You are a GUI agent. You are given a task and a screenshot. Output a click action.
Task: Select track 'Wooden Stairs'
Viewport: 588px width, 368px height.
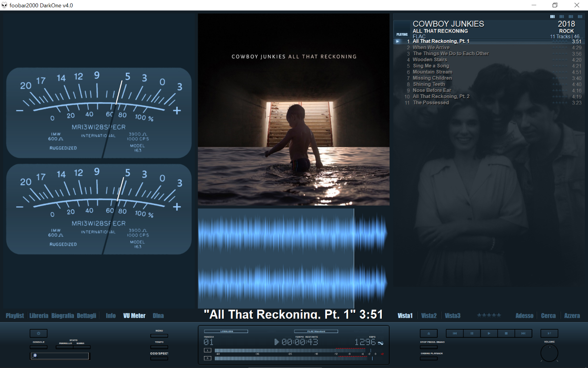[488, 60]
